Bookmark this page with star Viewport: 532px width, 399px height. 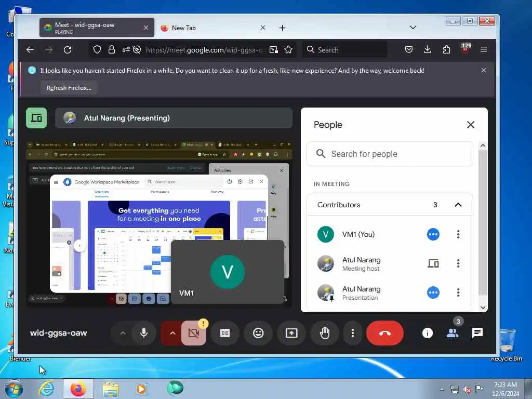(288, 50)
